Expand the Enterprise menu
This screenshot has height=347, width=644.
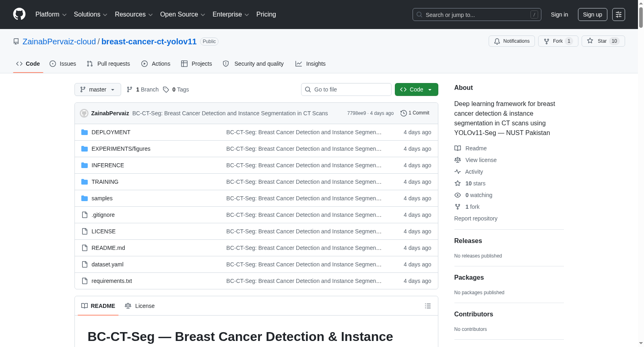tap(231, 15)
